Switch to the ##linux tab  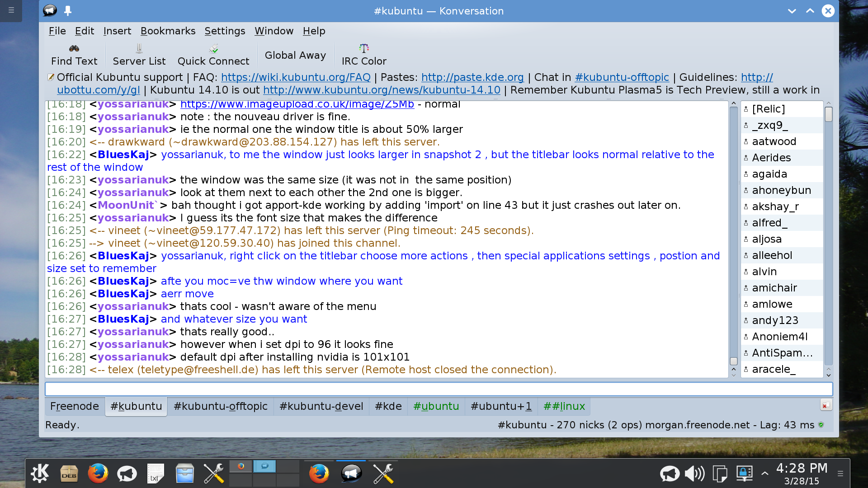564,406
